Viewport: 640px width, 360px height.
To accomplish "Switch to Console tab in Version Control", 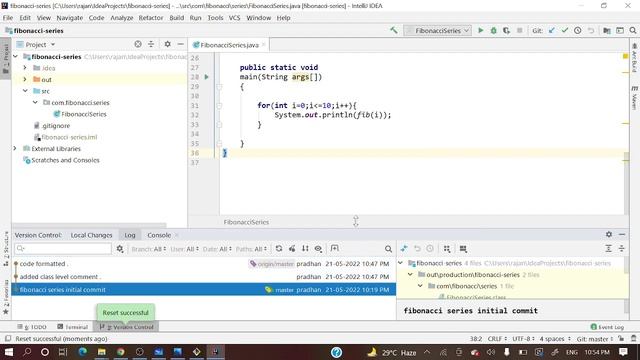I will tap(159, 235).
